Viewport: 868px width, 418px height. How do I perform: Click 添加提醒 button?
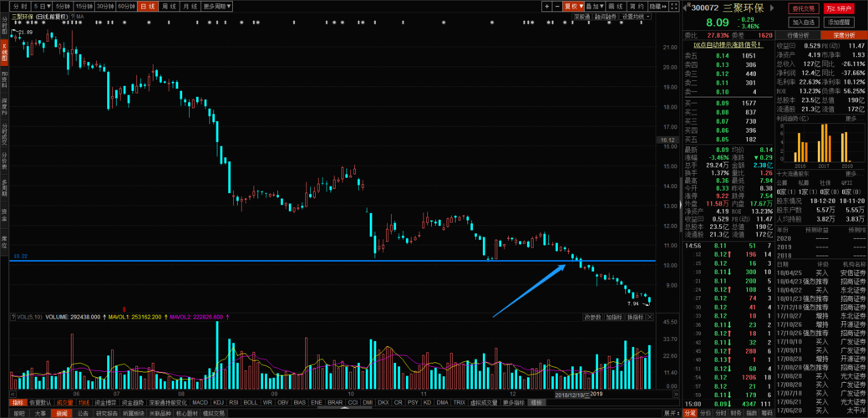point(838,22)
